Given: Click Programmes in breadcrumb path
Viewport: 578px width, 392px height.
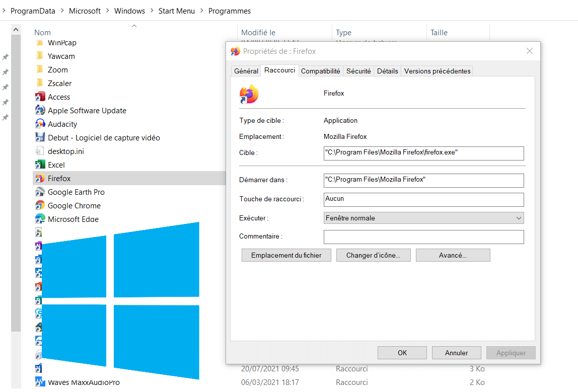Looking at the screenshot, I should [229, 11].
